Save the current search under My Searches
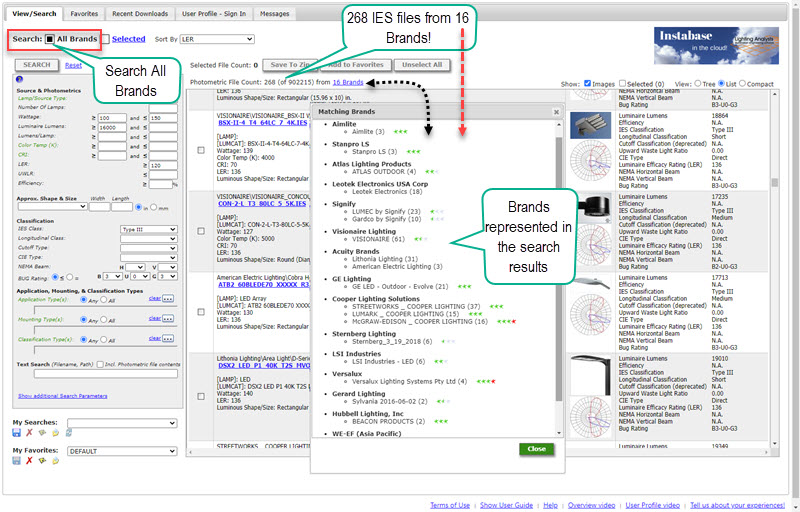Viewport: 800px width, 512px height. (x=16, y=432)
